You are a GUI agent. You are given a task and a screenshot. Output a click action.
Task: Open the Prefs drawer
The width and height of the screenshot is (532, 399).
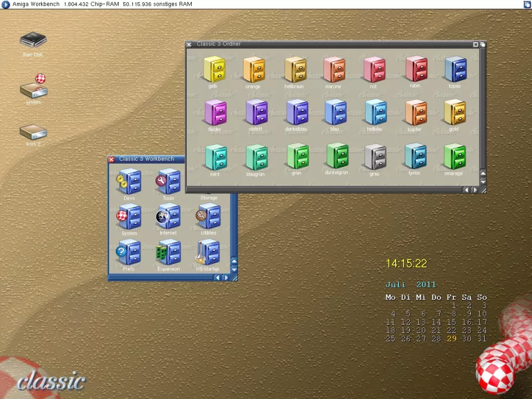(129, 253)
